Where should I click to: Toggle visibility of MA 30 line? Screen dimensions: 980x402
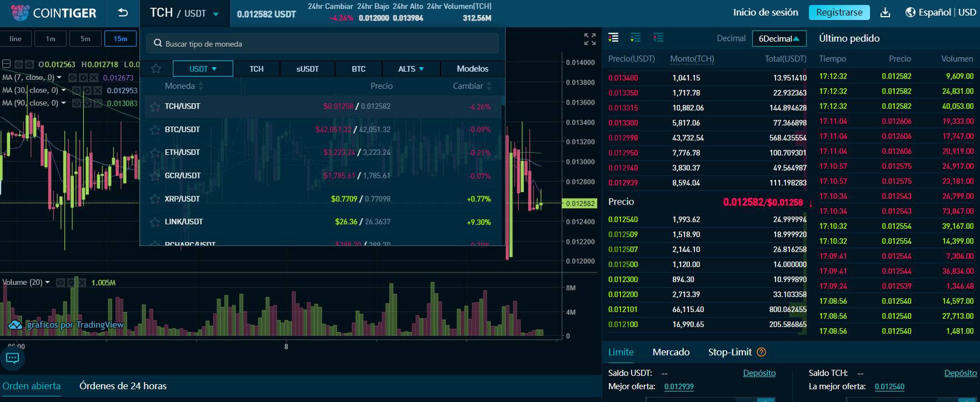(77, 91)
